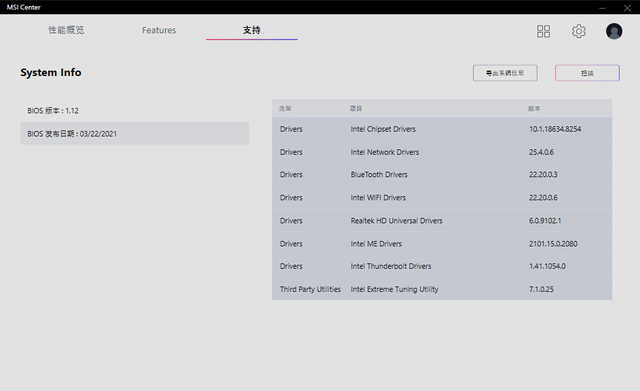The height and width of the screenshot is (391, 640).
Task: Switch to the 性能概览 tab
Action: (x=66, y=30)
